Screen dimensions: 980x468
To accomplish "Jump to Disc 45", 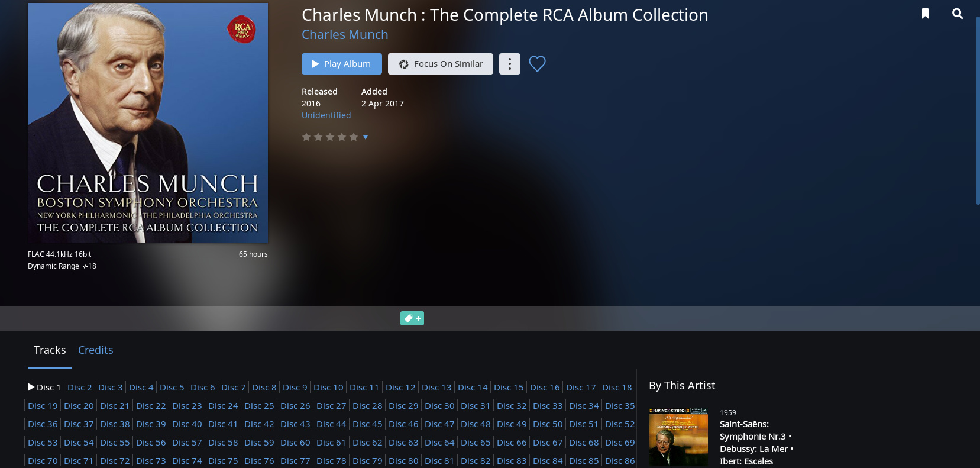I will pyautogui.click(x=367, y=424).
